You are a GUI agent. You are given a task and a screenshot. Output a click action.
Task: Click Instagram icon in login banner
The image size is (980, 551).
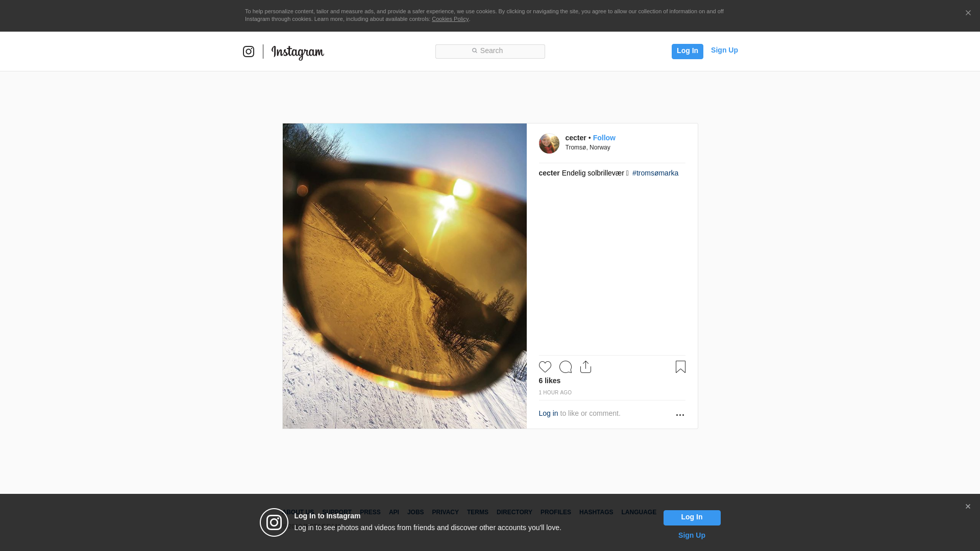point(274,522)
